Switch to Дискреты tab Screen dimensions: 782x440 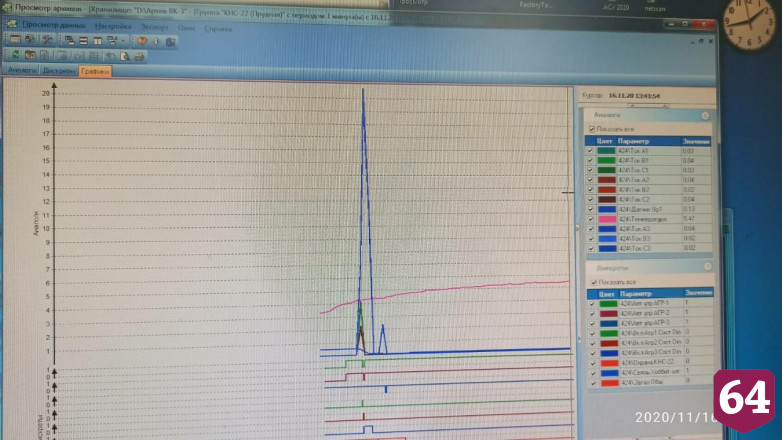point(58,71)
